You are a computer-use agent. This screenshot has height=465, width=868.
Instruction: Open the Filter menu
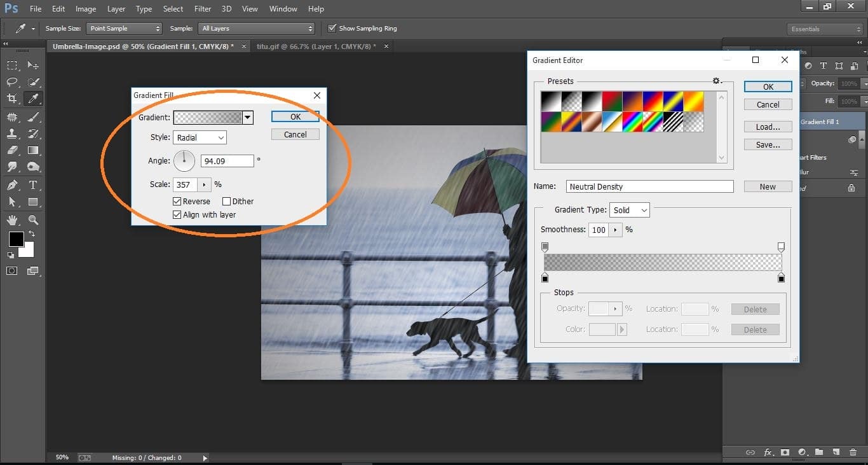(x=202, y=8)
